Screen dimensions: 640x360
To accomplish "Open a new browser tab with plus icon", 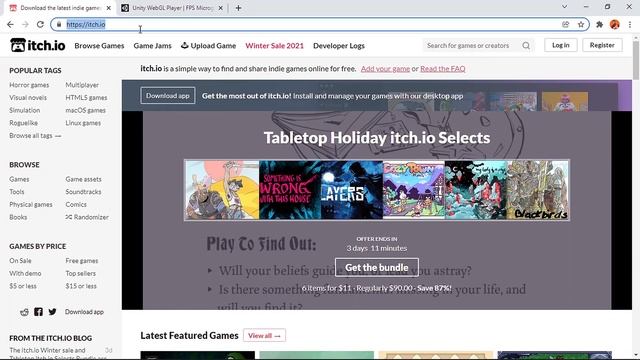I will pos(238,8).
